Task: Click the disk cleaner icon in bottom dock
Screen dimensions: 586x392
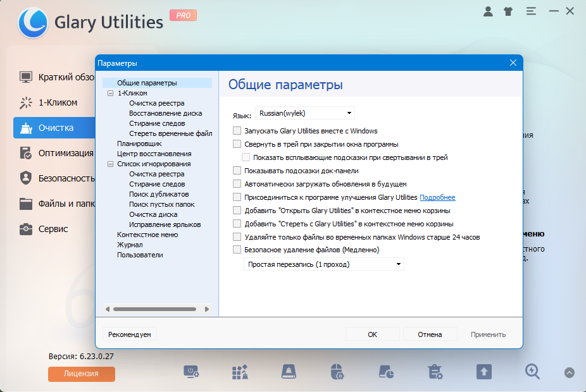Action: click(x=289, y=372)
